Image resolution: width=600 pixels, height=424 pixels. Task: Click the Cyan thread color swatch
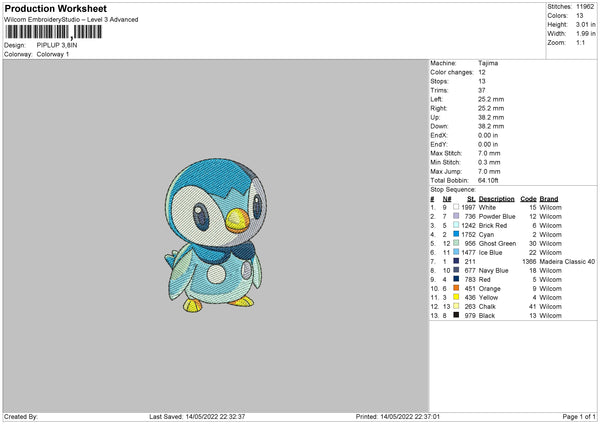click(456, 234)
